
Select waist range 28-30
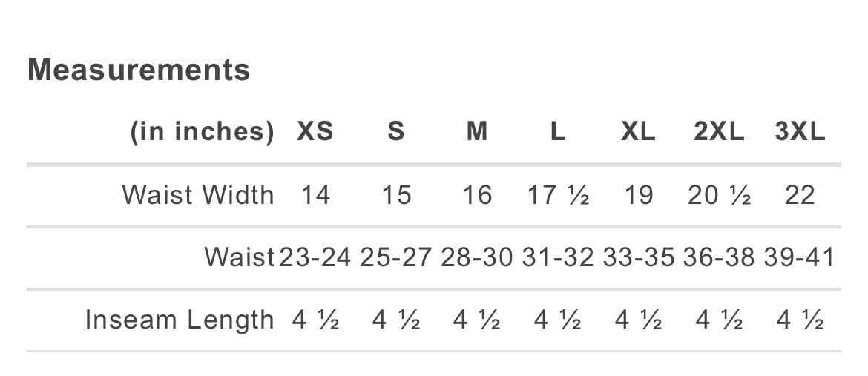[477, 257]
